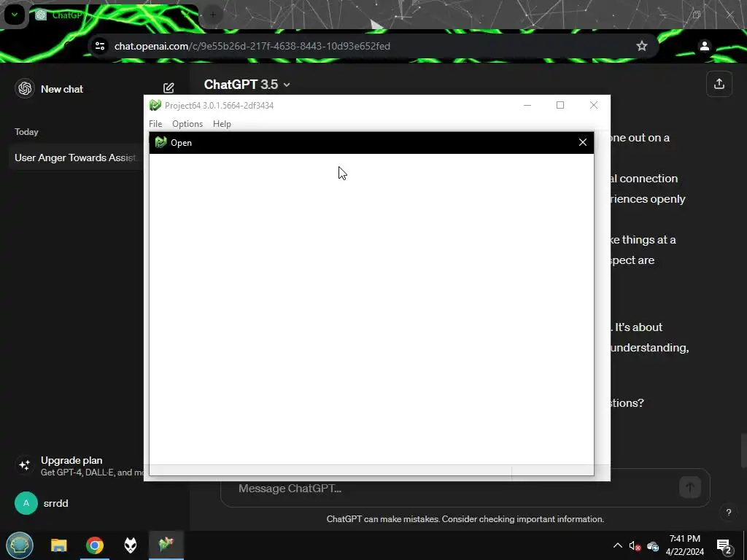Open the srrdd account menu

pos(55,503)
